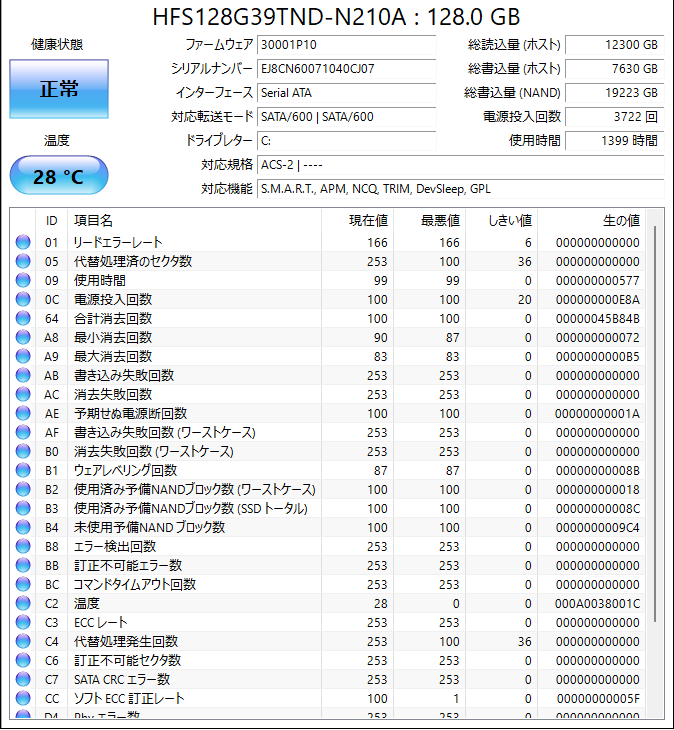674x730 pixels.
Task: Click status orb of row 09 使用時間
Action: pos(23,280)
